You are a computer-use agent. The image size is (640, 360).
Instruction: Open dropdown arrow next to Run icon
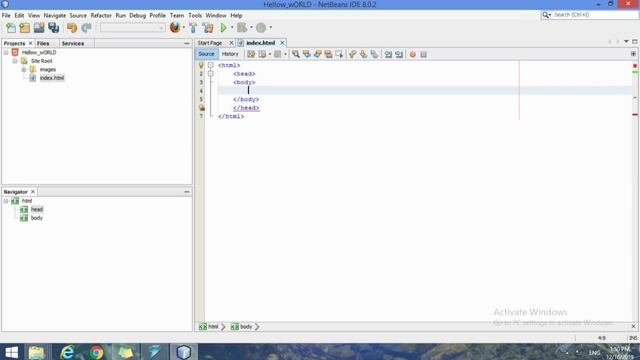(x=232, y=27)
